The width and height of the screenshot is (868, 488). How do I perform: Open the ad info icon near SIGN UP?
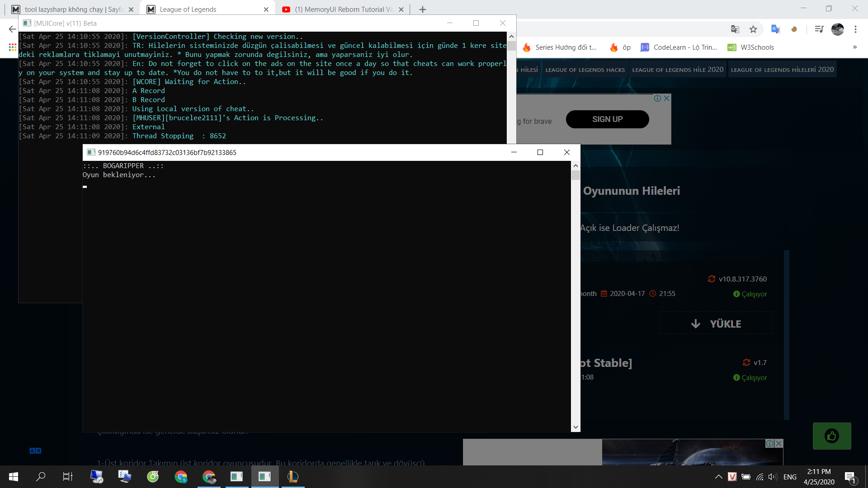pyautogui.click(x=658, y=98)
